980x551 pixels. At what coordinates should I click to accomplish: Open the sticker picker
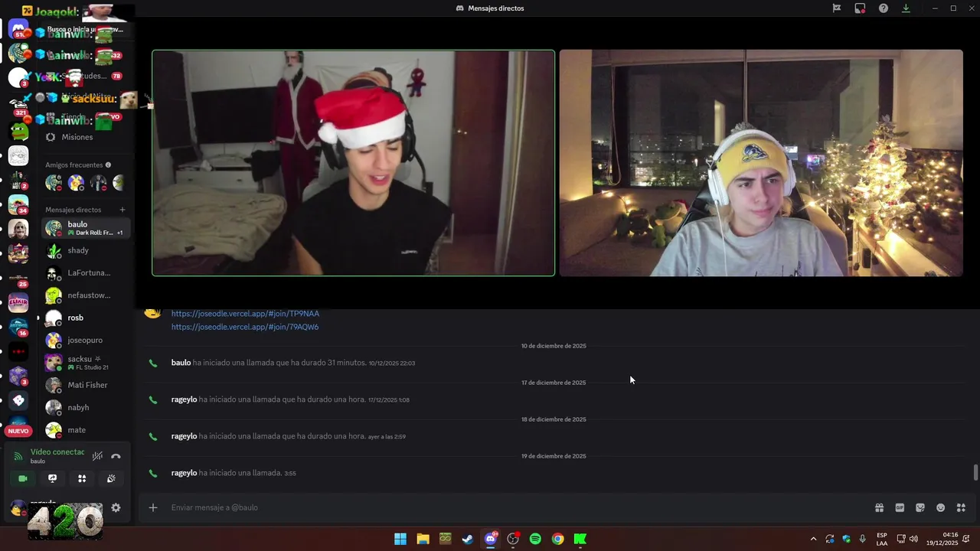pos(920,507)
